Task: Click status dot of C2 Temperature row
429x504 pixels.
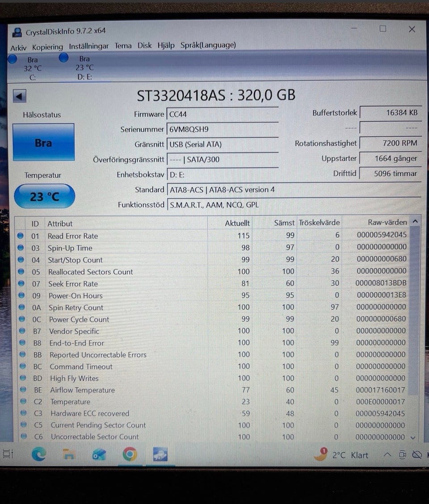Action: pyautogui.click(x=23, y=401)
